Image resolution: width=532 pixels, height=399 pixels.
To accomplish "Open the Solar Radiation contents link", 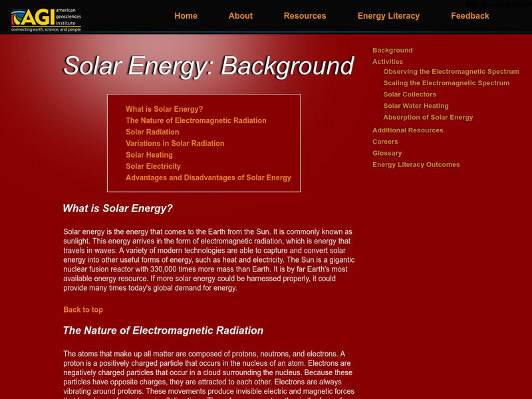I will tap(154, 132).
